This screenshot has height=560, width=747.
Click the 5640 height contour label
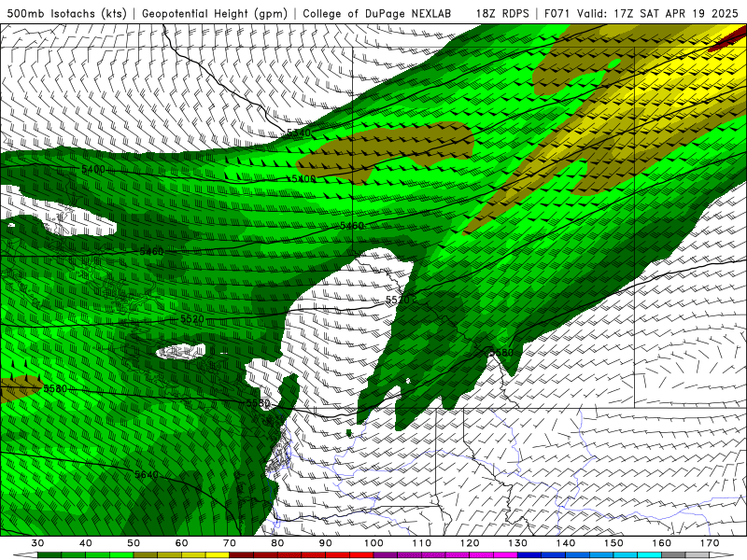point(147,475)
